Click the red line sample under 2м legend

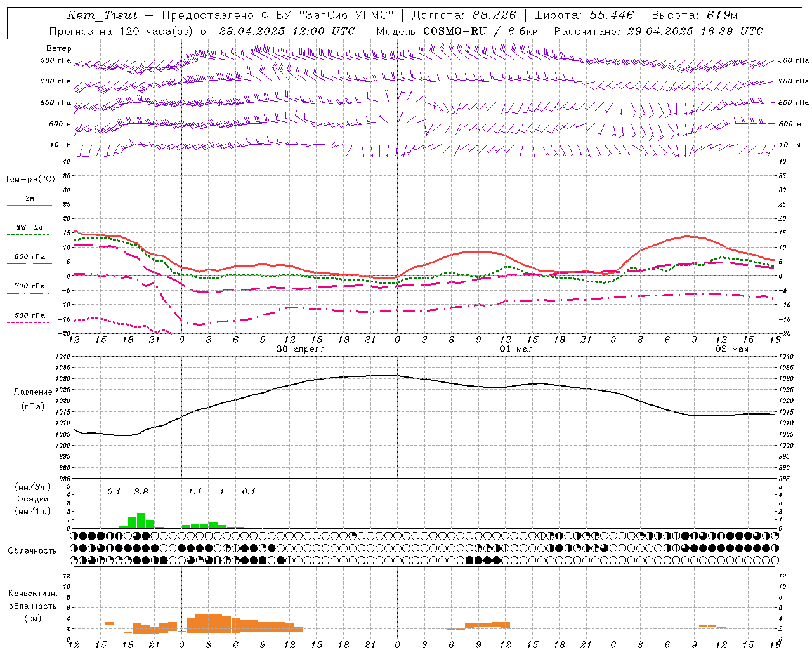tap(29, 205)
